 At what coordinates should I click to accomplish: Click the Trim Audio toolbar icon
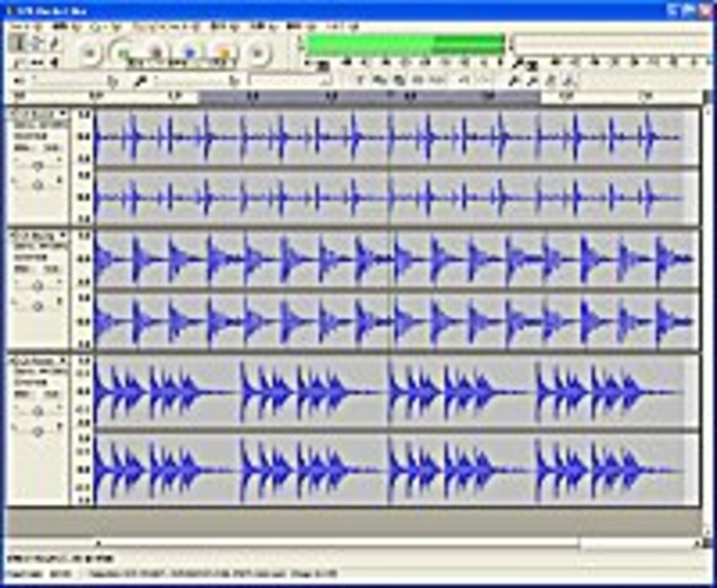pyautogui.click(x=407, y=64)
